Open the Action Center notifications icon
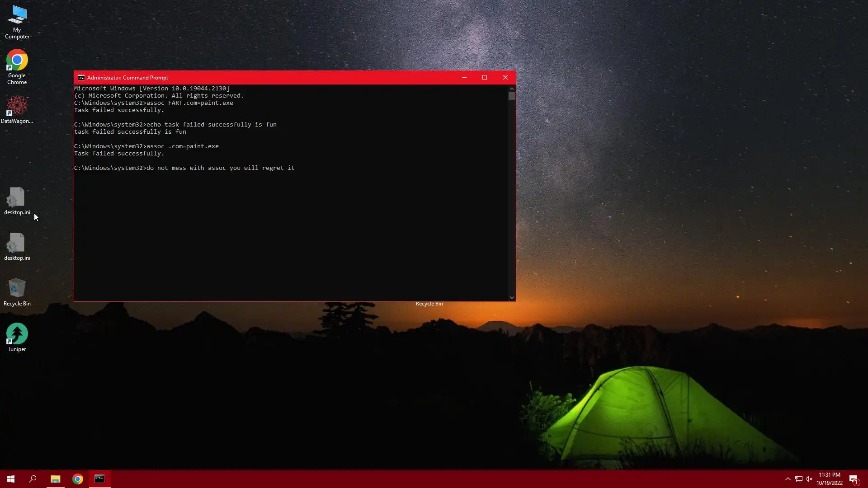Screen dimensions: 868x488 [854, 479]
